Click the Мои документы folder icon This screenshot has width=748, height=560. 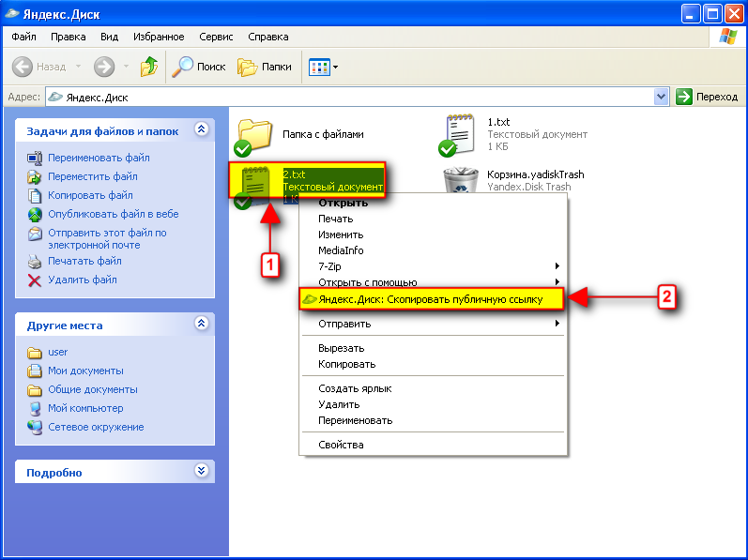[x=35, y=371]
